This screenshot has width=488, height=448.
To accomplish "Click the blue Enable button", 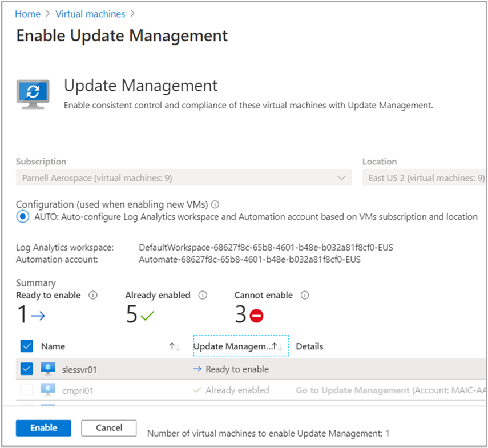I will [x=43, y=428].
